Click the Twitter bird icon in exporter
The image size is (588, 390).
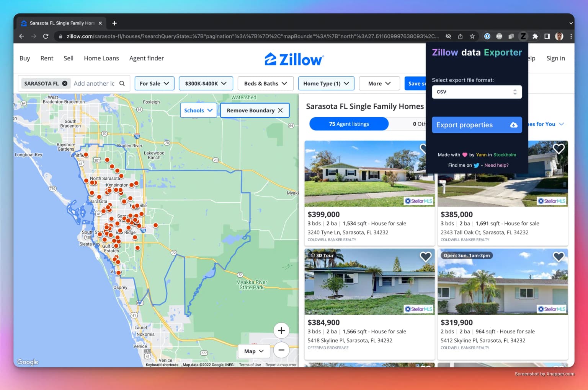click(x=476, y=166)
